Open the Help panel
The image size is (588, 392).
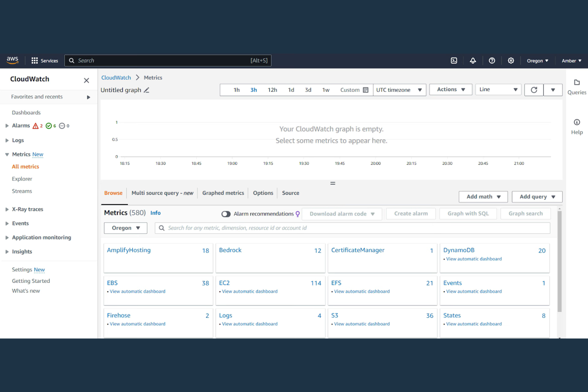576,126
